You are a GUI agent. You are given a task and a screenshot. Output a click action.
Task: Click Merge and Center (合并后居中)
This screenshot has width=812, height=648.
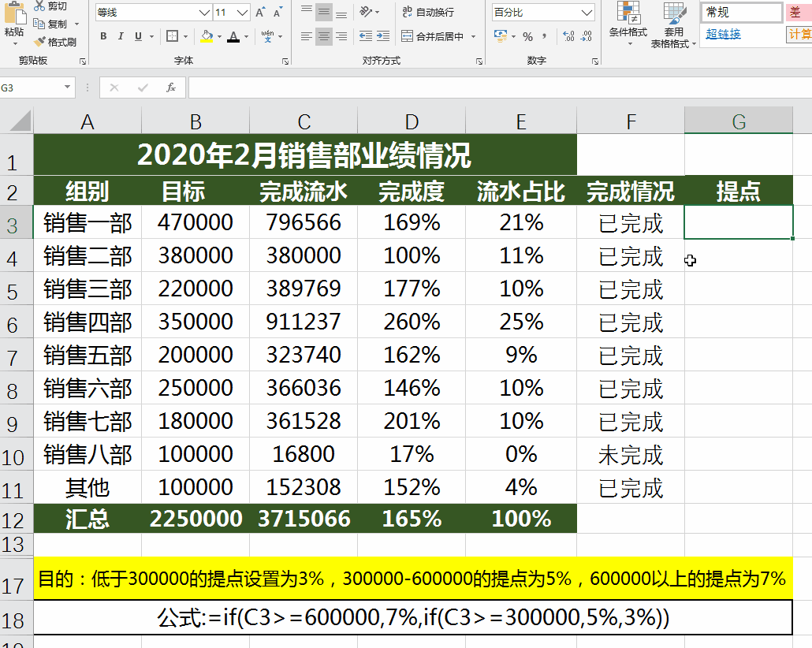pos(433,36)
